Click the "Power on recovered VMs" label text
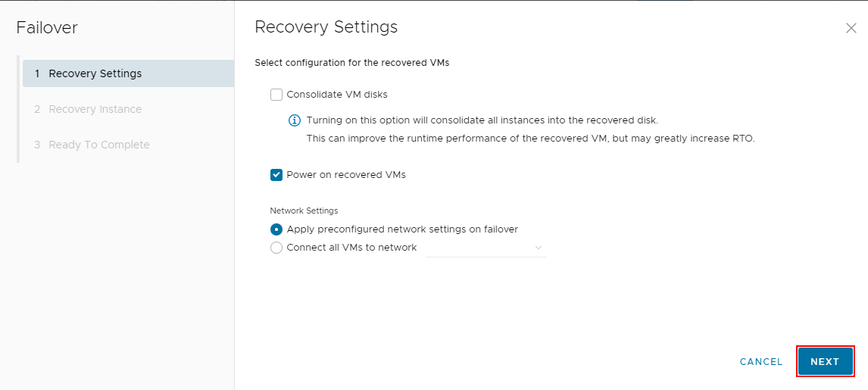Viewport: 868px width, 390px height. tap(346, 175)
